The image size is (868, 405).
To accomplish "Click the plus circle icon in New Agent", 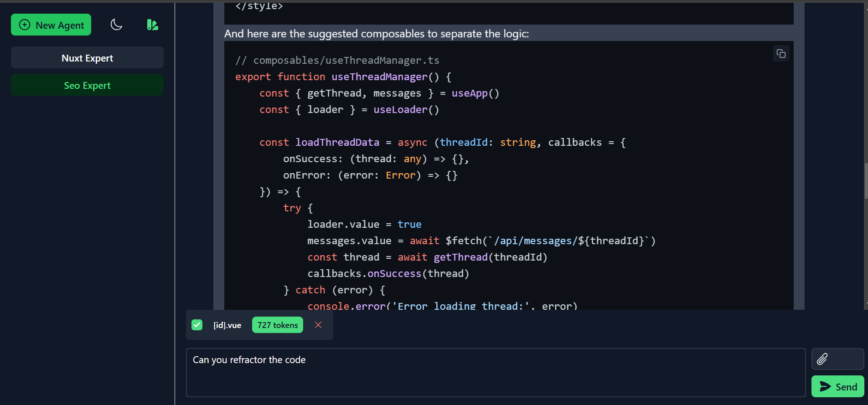I will point(25,25).
